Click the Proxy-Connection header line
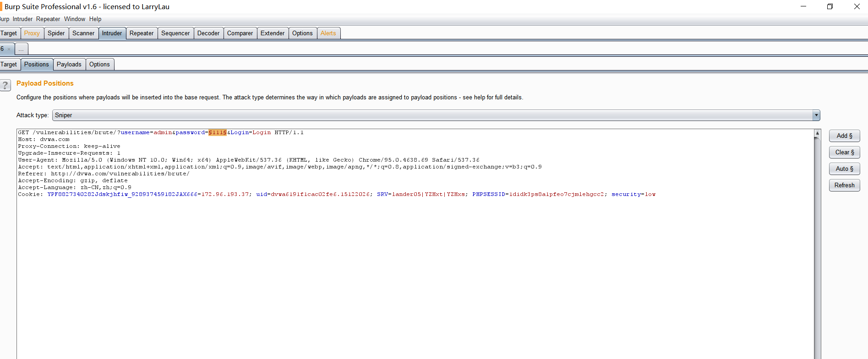The width and height of the screenshot is (868, 359). (69, 146)
